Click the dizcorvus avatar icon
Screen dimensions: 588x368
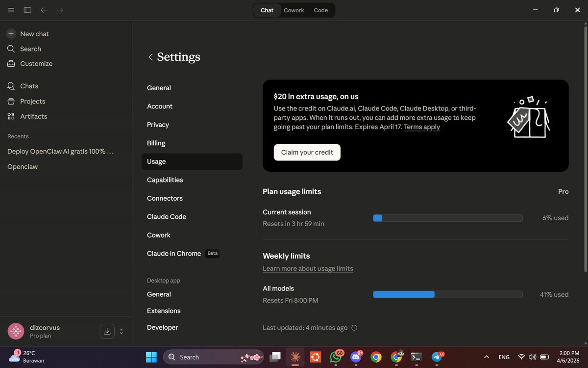[x=16, y=331]
